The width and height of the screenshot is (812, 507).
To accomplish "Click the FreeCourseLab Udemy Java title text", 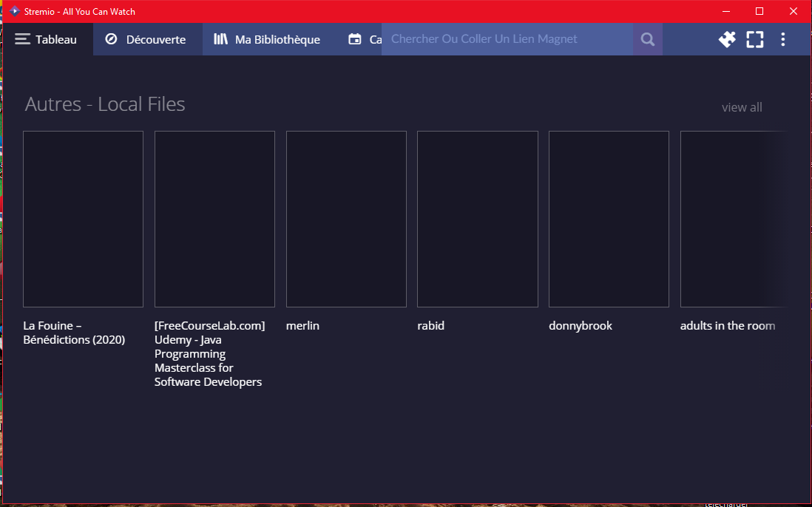I will (210, 354).
